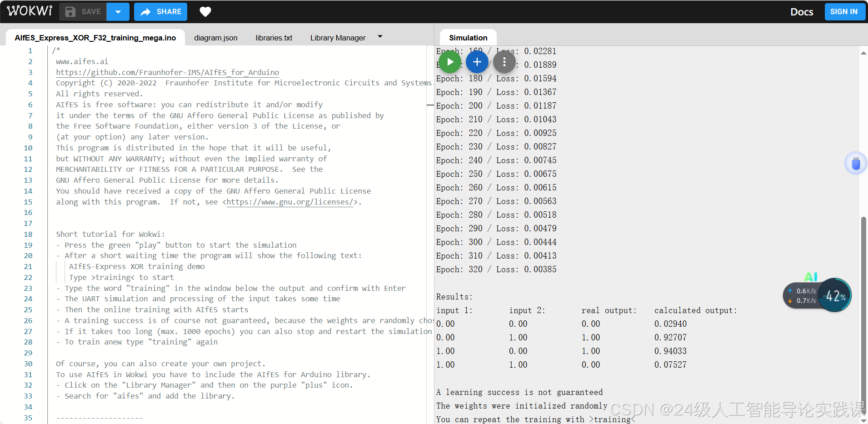The image size is (868, 424).
Task: Click the SIGN IN button
Action: click(844, 12)
